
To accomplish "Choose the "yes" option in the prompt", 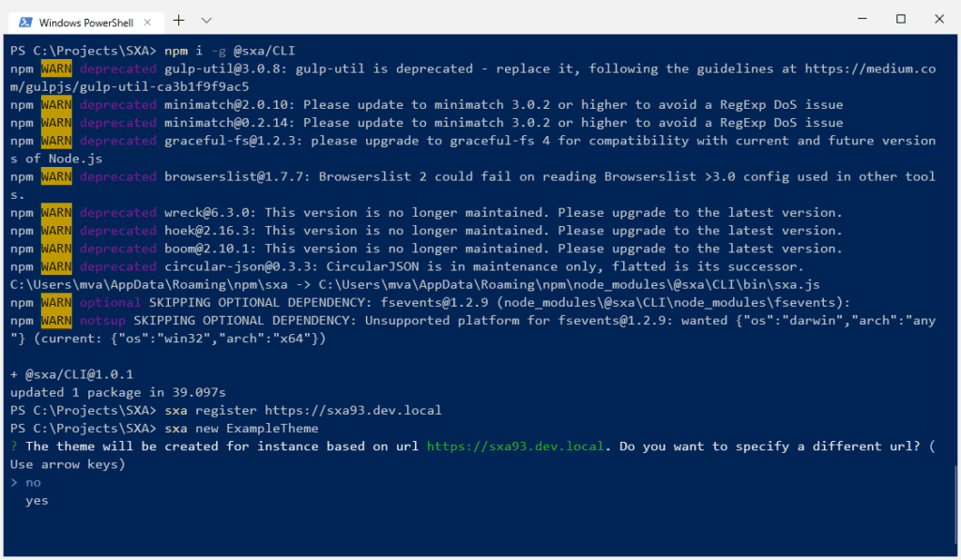I will (x=37, y=500).
